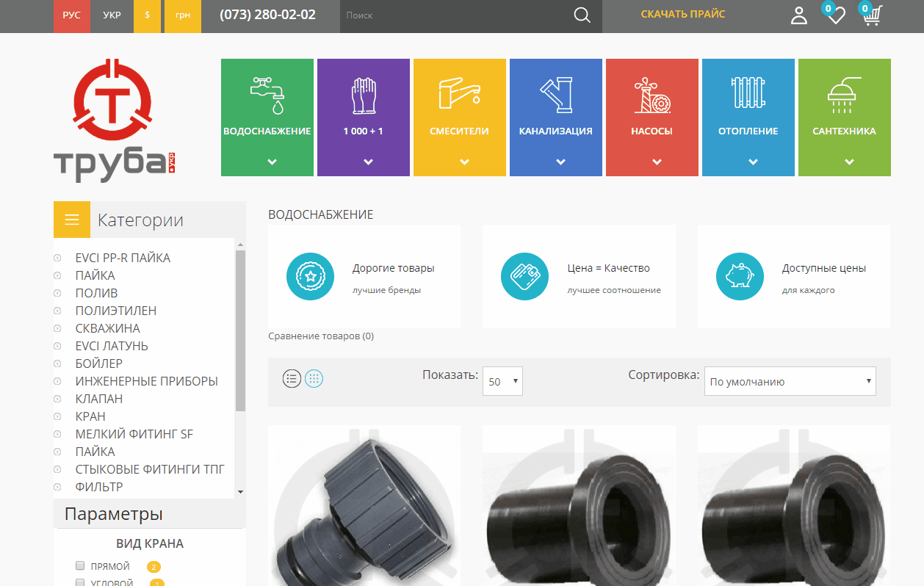The width and height of the screenshot is (924, 586).
Task: Click the category list scroll-up arrow
Action: pyautogui.click(x=240, y=244)
